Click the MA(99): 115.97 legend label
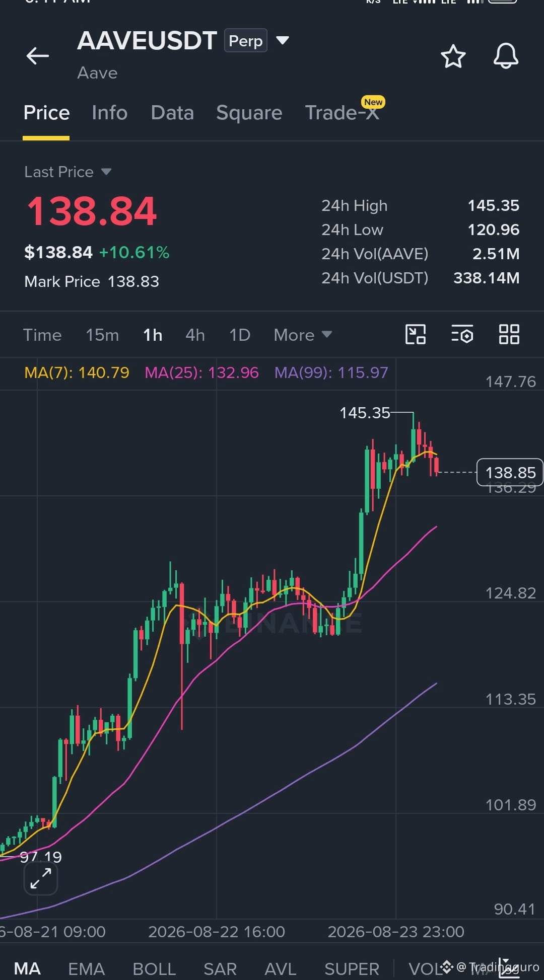544x980 pixels. 331,372
